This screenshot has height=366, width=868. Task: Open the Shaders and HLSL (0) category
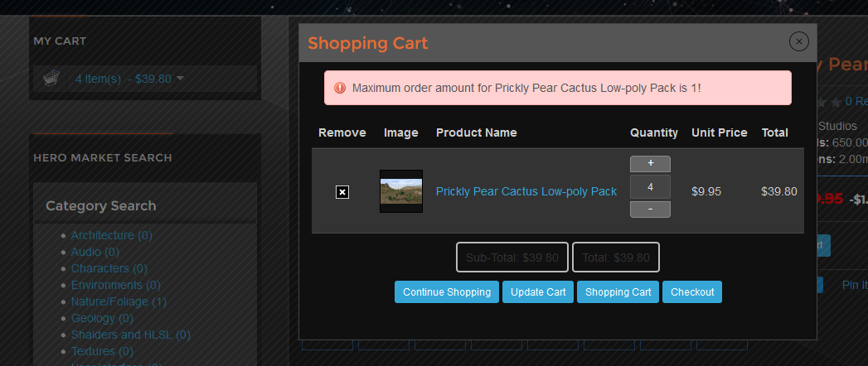[x=131, y=335]
